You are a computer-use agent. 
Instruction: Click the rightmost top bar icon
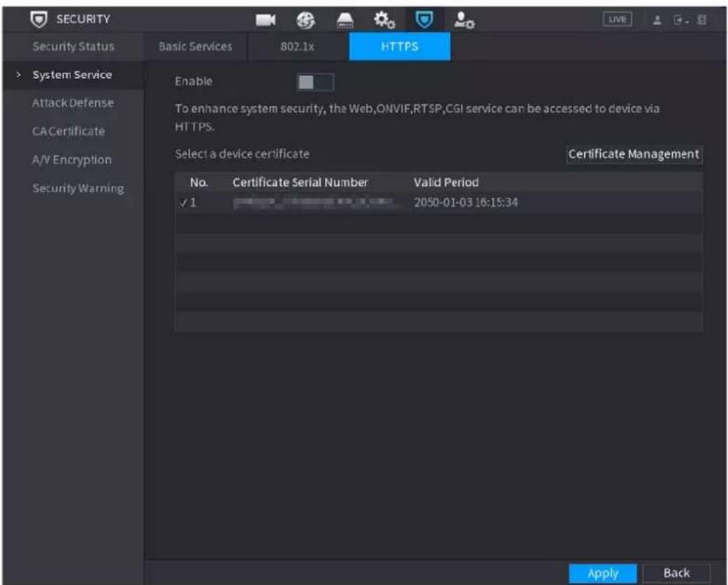(701, 20)
